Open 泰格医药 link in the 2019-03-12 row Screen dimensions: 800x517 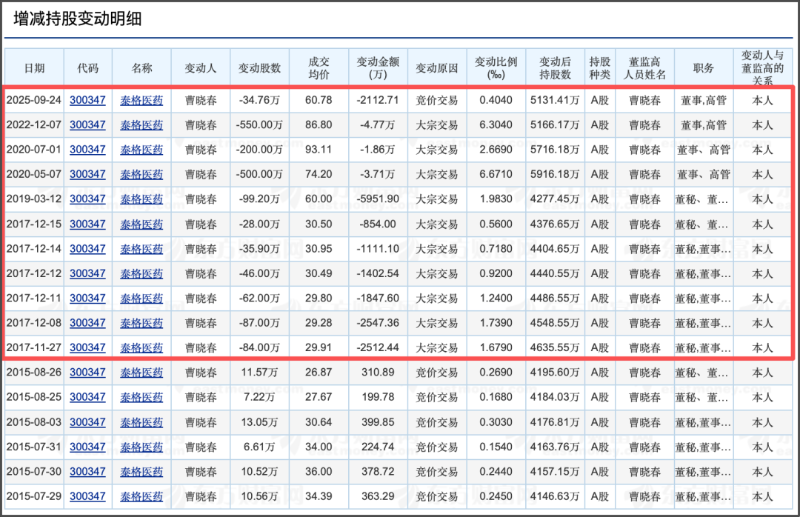click(x=142, y=199)
